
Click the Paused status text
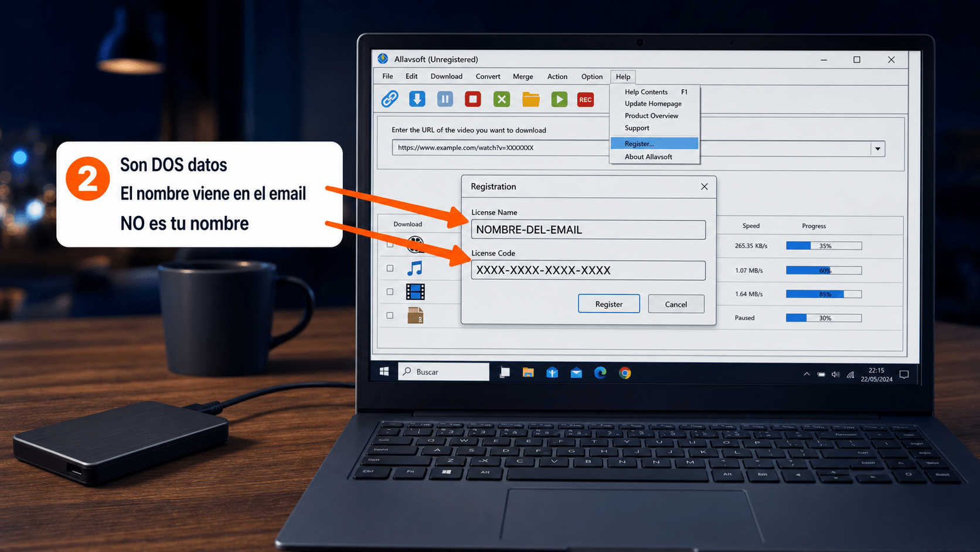[x=745, y=318]
